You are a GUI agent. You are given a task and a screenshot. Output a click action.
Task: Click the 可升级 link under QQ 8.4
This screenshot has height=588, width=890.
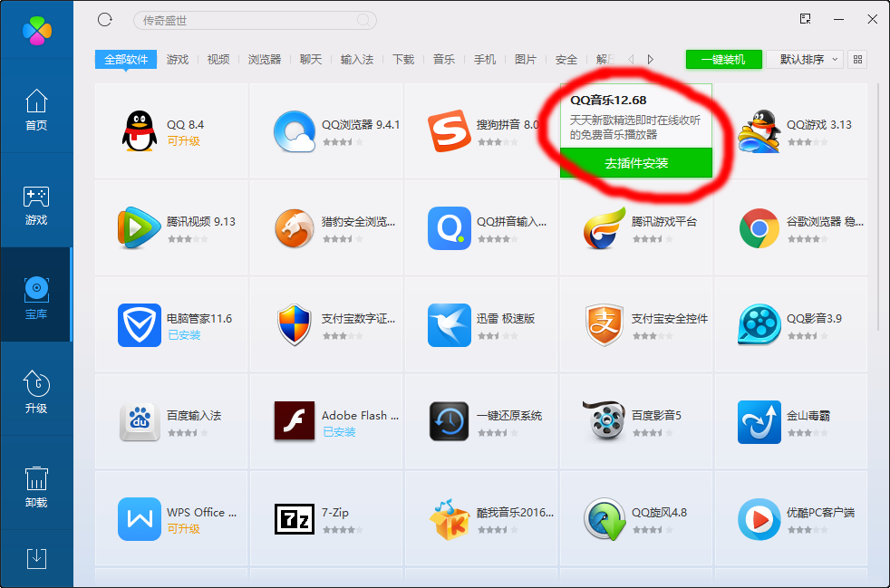[x=183, y=140]
